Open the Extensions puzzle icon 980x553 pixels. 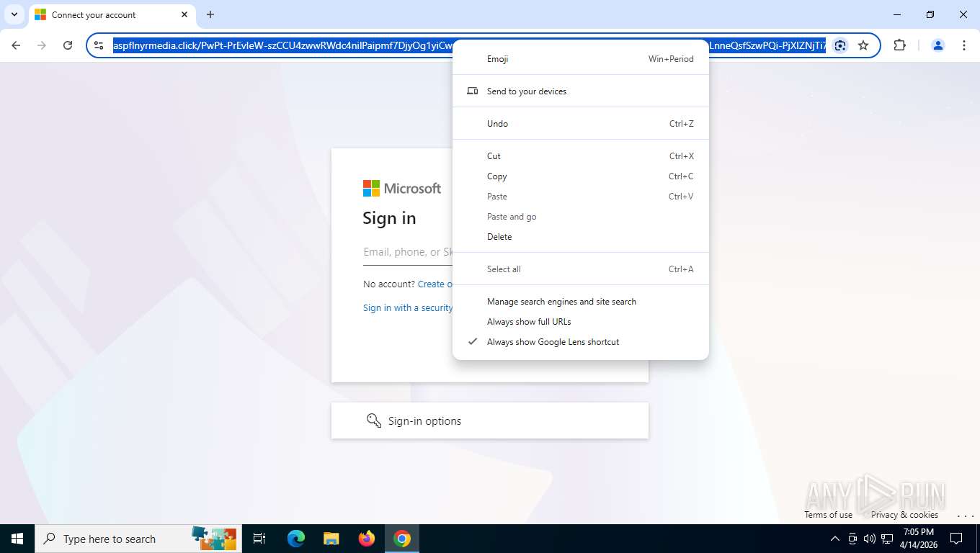coord(899,45)
